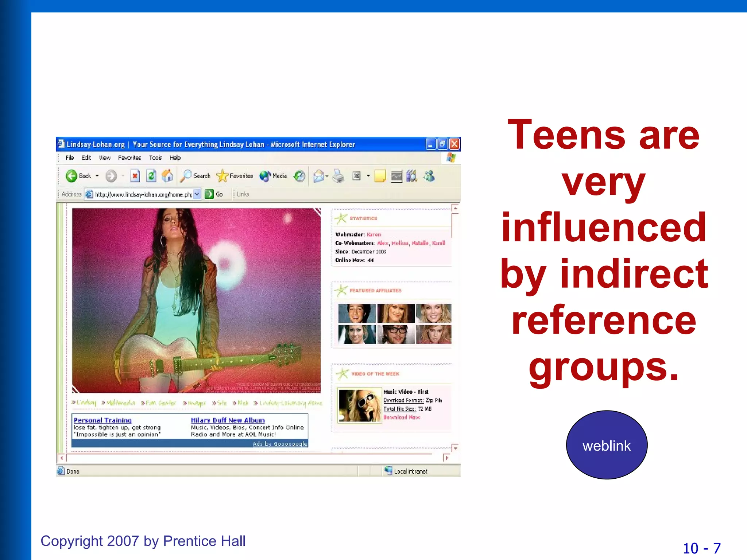Click the top-left featured affiliate thumbnail
This screenshot has height=560, width=747.
tap(357, 314)
